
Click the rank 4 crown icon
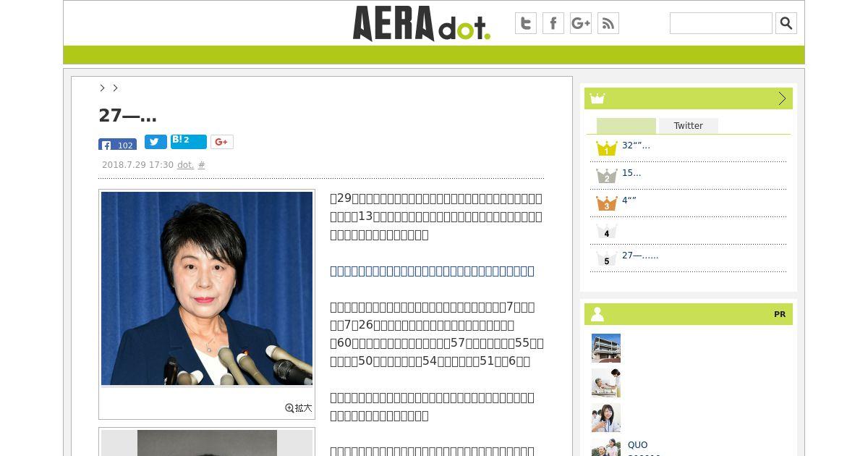pos(606,231)
